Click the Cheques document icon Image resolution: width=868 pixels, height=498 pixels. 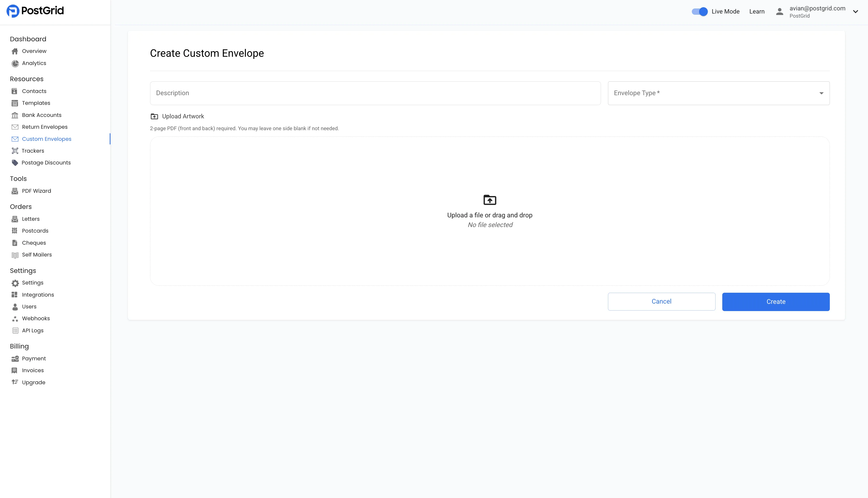[14, 243]
